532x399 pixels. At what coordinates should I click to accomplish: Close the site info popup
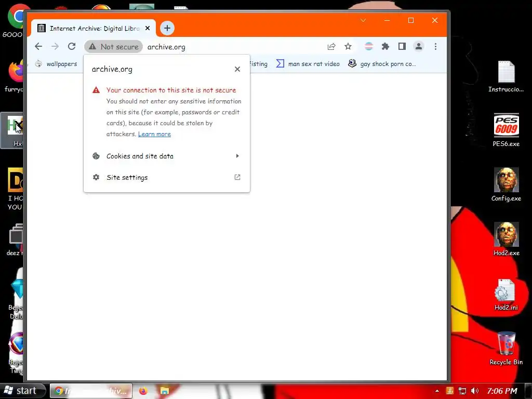point(237,69)
